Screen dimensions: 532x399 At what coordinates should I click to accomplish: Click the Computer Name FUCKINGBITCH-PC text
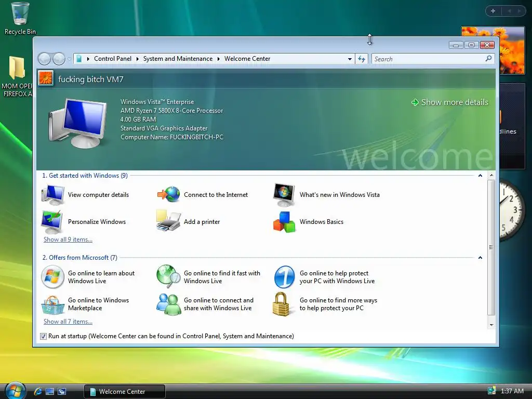[172, 137]
